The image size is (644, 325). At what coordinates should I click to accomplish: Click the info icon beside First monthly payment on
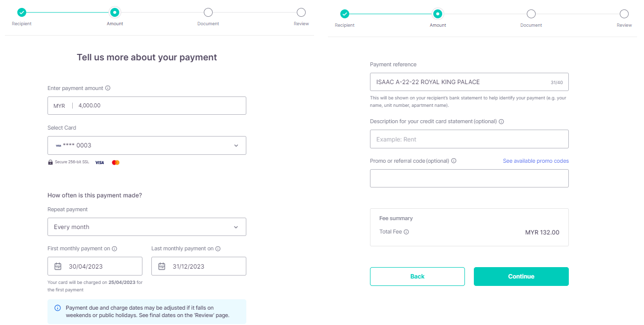(x=114, y=249)
